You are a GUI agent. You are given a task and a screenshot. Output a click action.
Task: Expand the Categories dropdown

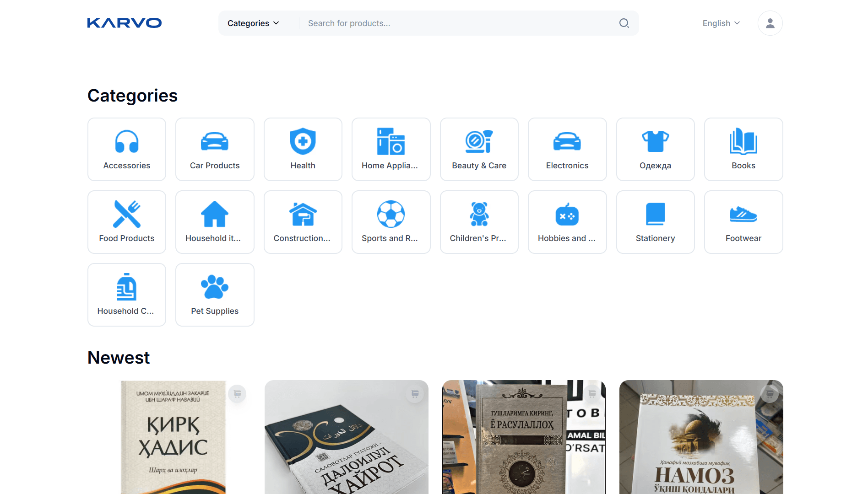pyautogui.click(x=253, y=23)
